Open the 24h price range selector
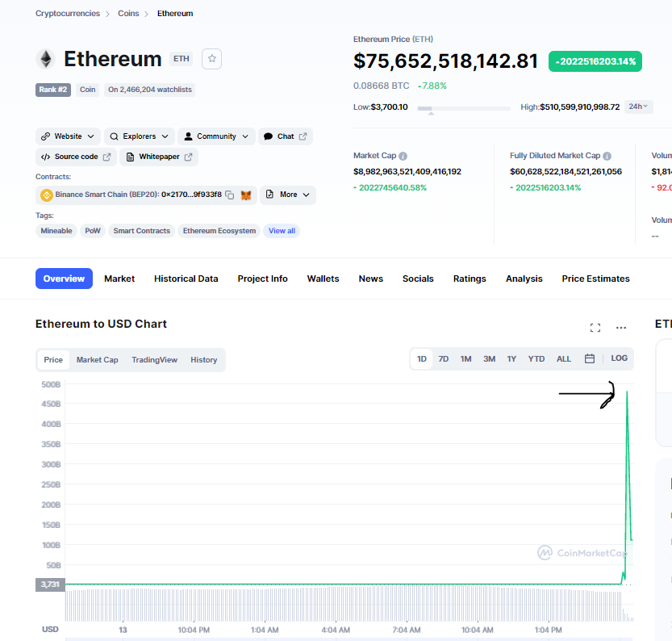The image size is (672, 641). 638,107
